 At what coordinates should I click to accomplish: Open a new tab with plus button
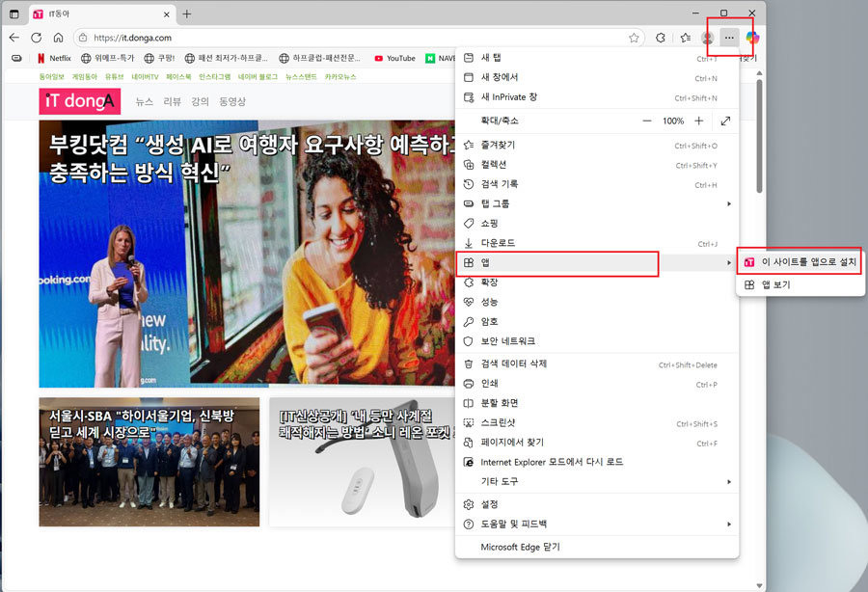click(187, 13)
